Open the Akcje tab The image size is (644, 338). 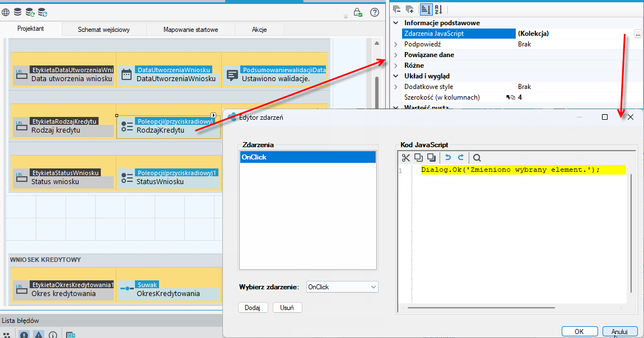point(260,30)
